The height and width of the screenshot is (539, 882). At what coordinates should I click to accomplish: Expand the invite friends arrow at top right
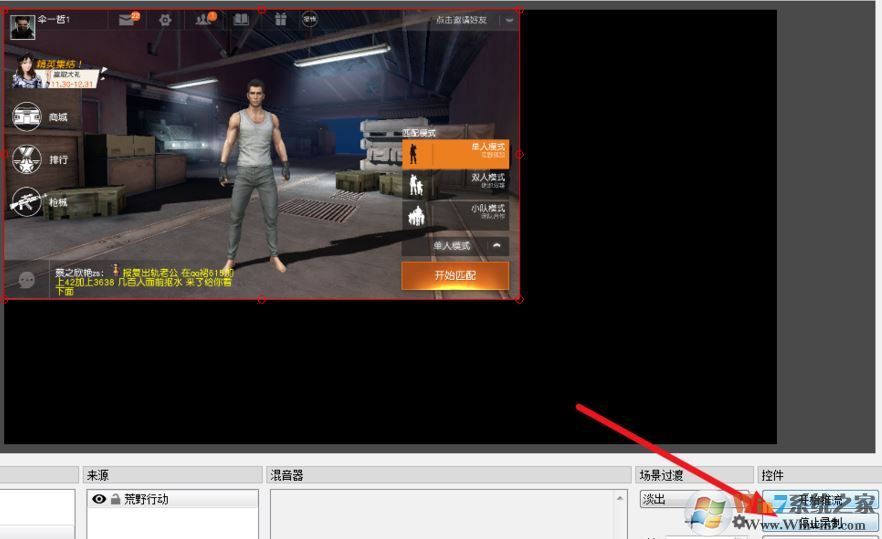point(510,20)
